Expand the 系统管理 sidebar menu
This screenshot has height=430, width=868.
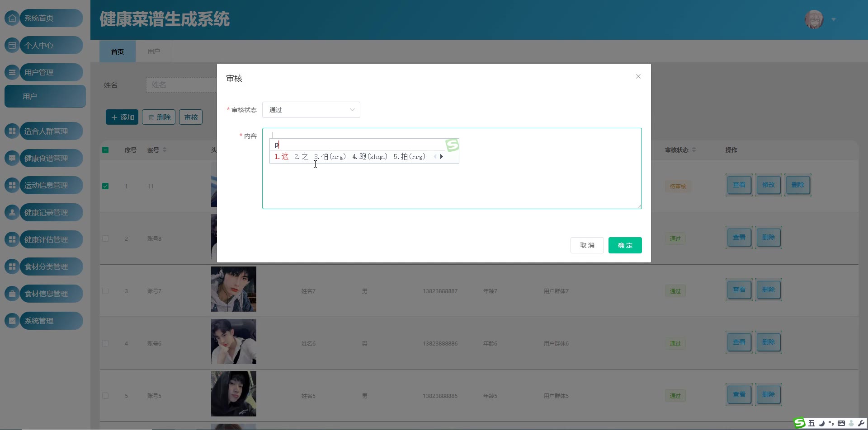pos(52,321)
